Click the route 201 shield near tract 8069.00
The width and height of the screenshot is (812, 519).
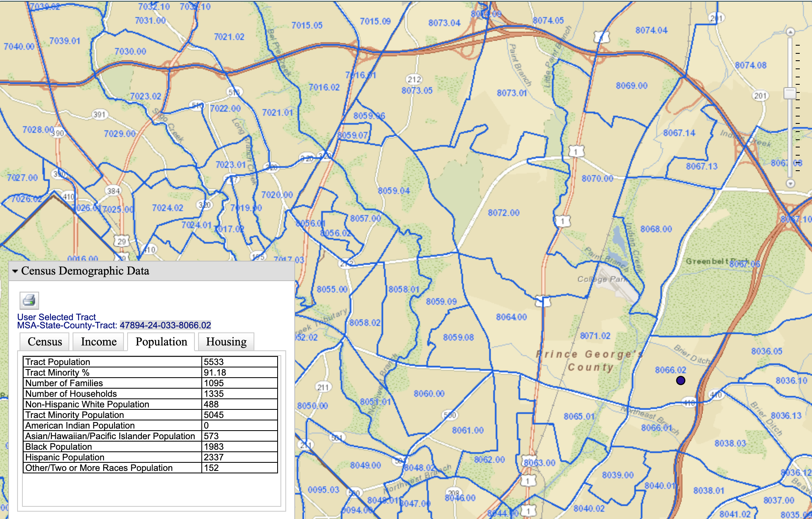(760, 96)
